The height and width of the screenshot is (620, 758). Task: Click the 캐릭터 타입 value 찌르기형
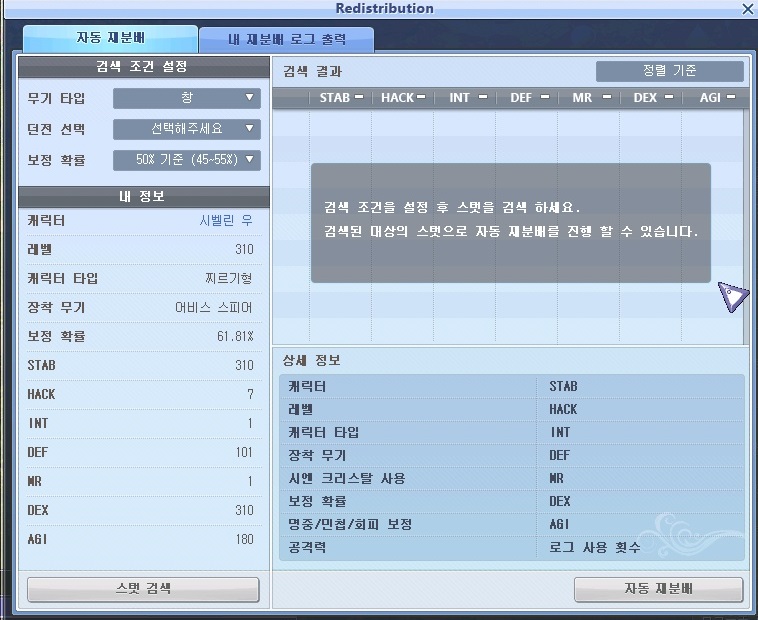[x=229, y=278]
